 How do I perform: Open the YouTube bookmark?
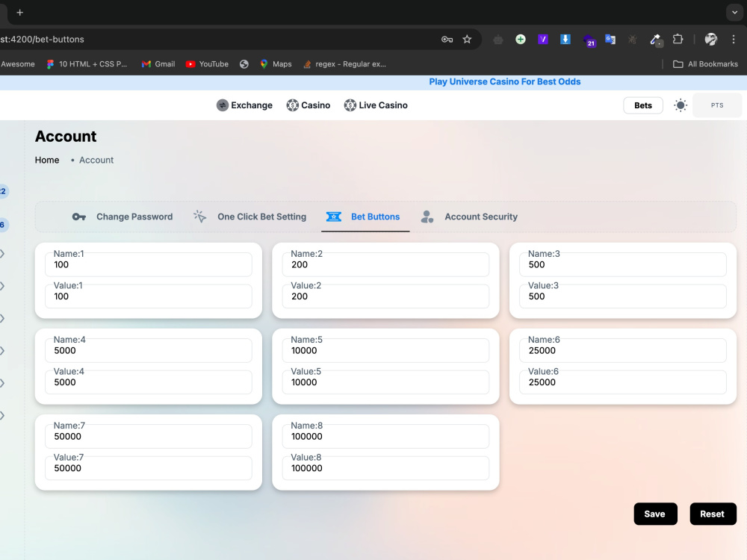[x=207, y=63]
